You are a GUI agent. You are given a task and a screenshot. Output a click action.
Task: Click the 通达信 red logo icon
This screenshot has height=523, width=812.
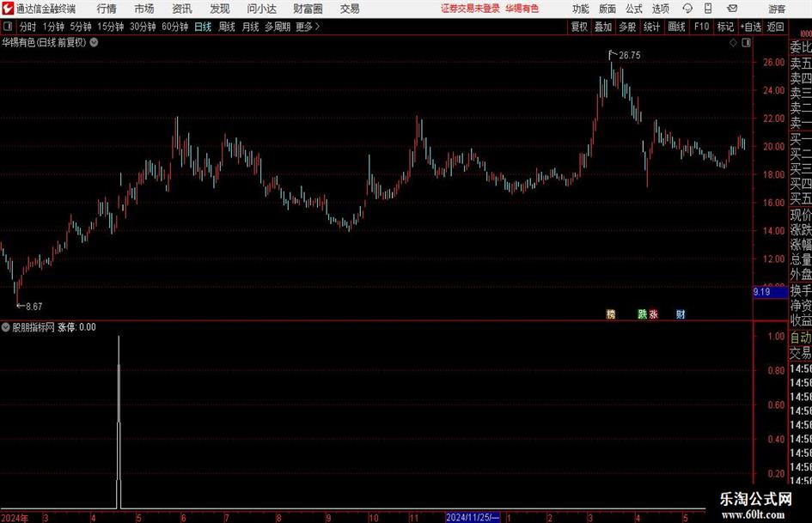(x=8, y=9)
